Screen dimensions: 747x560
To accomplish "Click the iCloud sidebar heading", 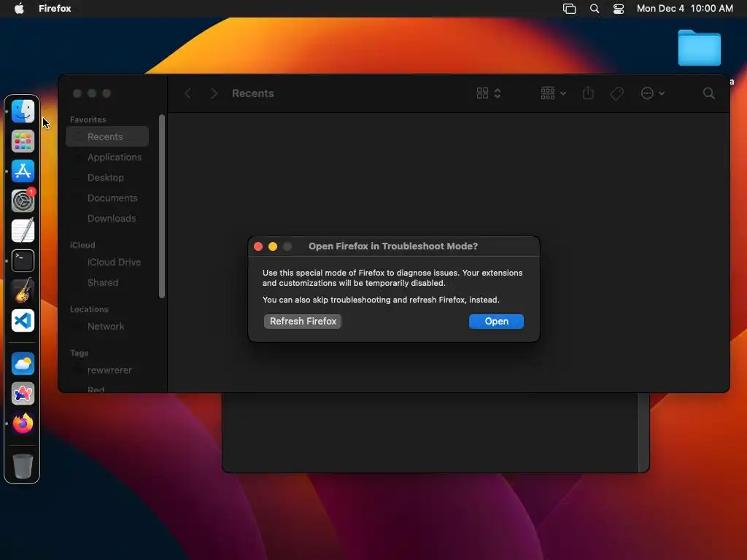I will [82, 245].
